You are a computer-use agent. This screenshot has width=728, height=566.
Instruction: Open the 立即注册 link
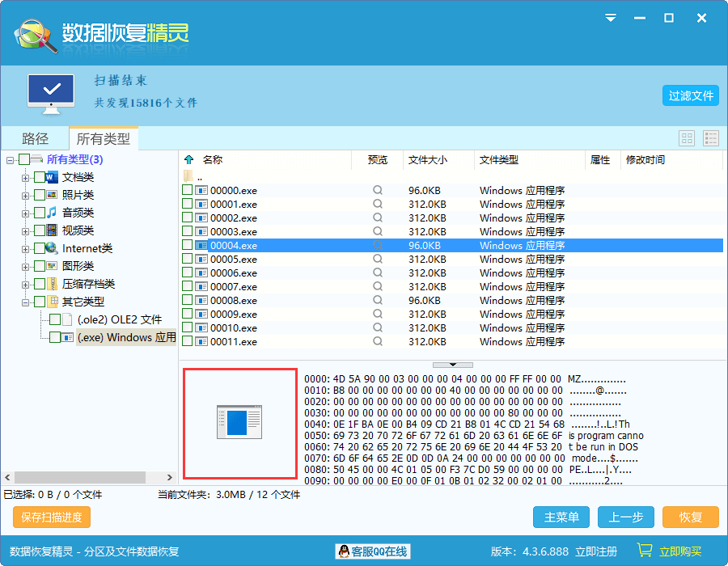(x=596, y=551)
